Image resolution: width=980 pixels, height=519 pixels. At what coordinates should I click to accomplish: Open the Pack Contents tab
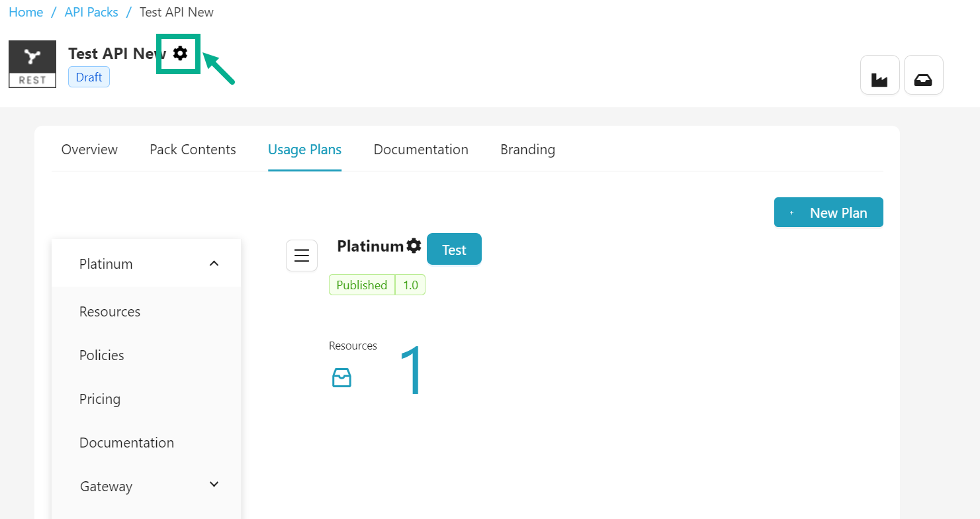click(x=193, y=150)
